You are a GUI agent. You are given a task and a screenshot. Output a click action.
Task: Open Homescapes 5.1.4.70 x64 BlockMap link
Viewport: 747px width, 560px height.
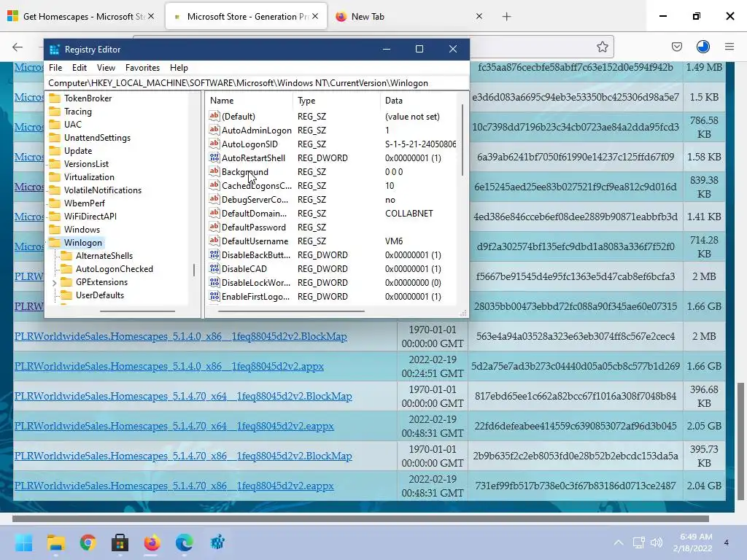tap(183, 396)
